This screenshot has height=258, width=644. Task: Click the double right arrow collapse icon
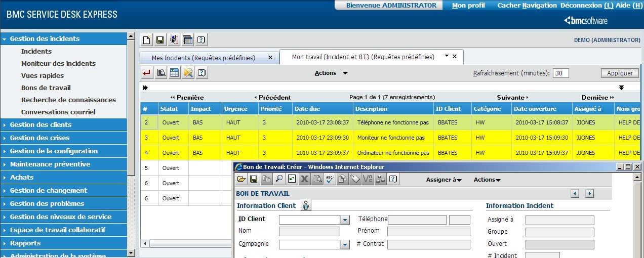pos(146,88)
